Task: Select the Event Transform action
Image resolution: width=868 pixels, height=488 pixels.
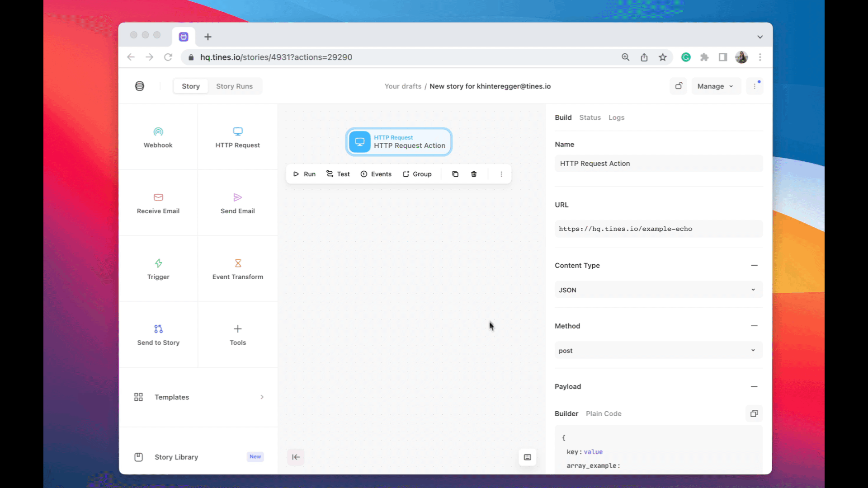Action: coord(238,269)
